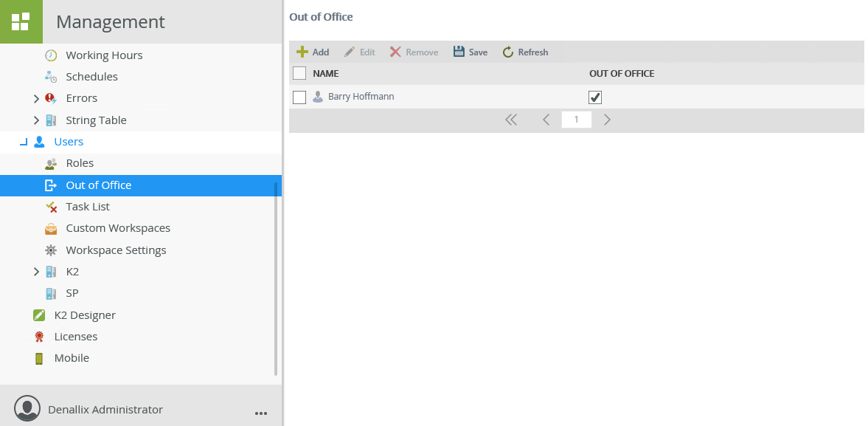The image size is (868, 426).
Task: Click Barry Hoffmann's user icon
Action: pyautogui.click(x=318, y=97)
